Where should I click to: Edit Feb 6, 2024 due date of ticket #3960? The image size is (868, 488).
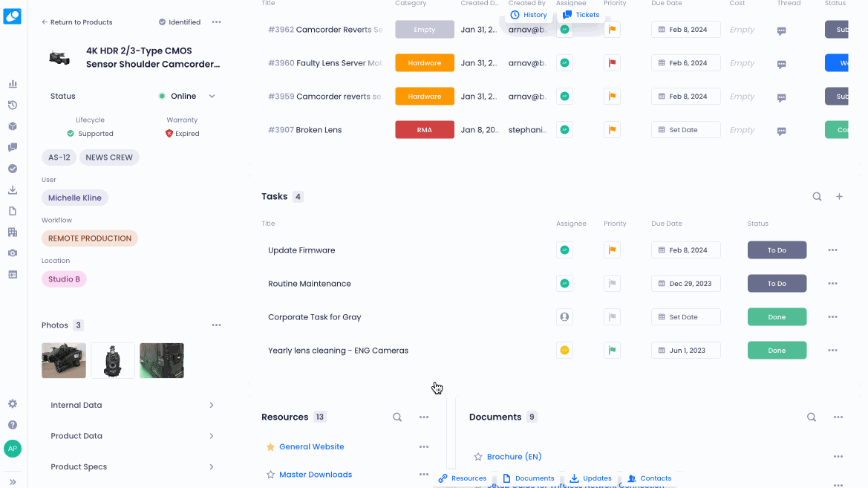pyautogui.click(x=686, y=63)
